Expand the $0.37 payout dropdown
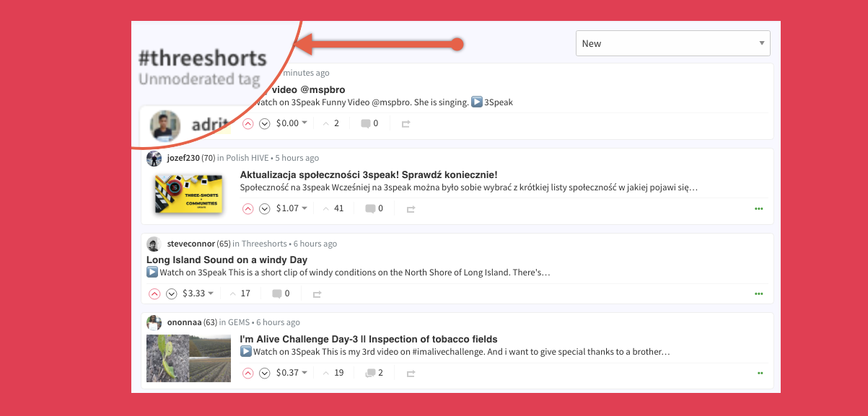 291,373
